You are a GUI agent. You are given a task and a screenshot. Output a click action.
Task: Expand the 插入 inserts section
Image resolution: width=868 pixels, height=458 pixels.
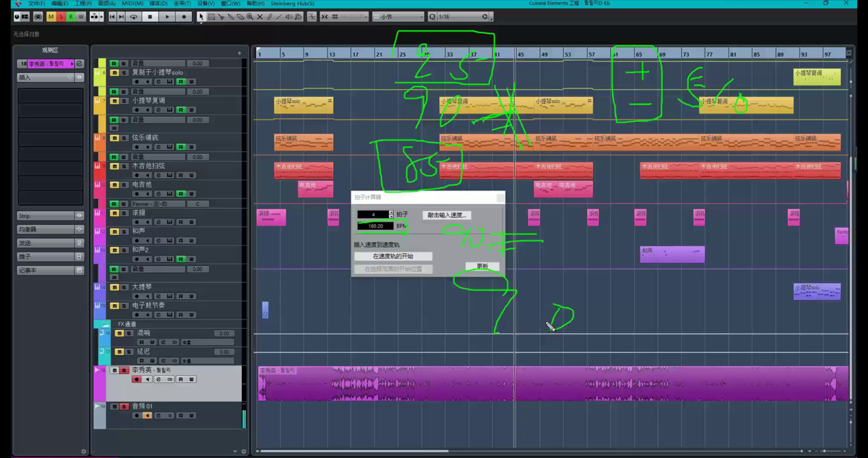pyautogui.click(x=51, y=77)
